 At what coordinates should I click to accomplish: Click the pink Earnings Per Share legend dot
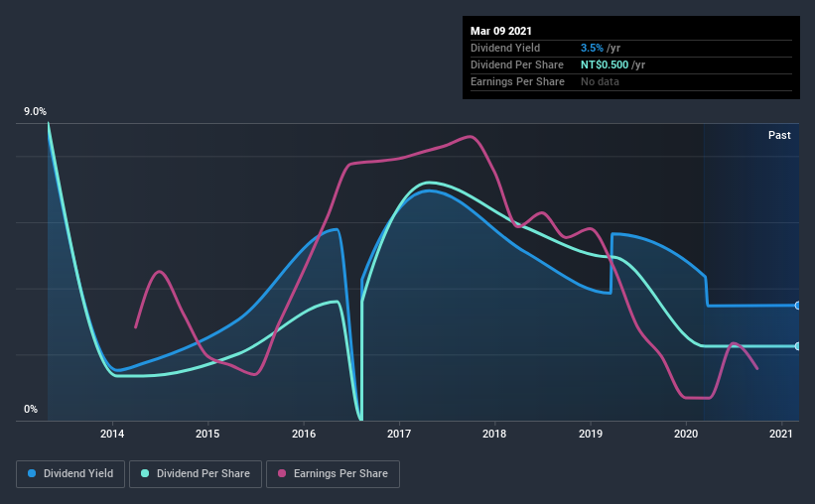[282, 473]
